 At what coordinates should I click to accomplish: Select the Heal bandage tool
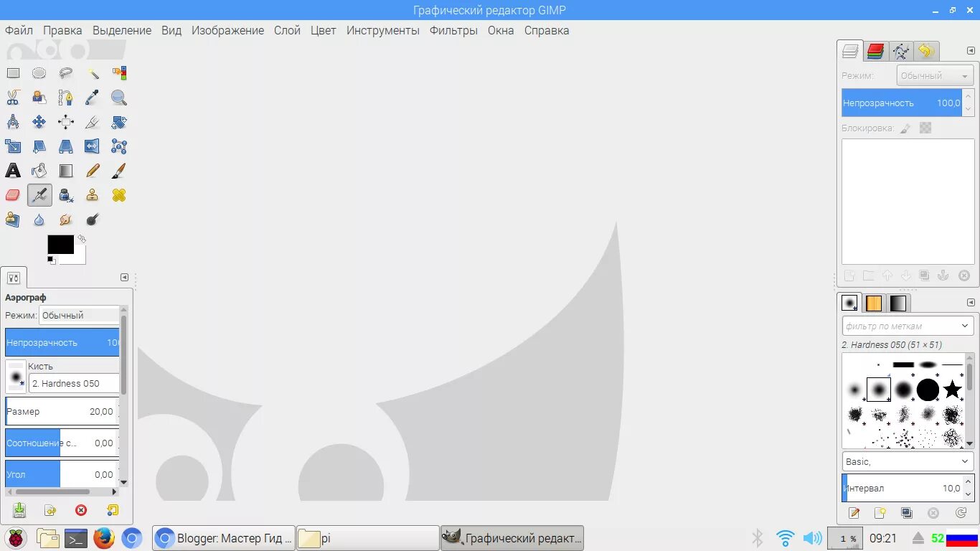[119, 195]
